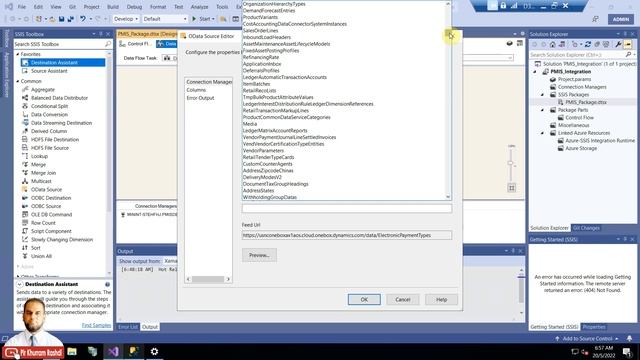
Task: Open the Project menu
Action: click(x=91, y=7)
